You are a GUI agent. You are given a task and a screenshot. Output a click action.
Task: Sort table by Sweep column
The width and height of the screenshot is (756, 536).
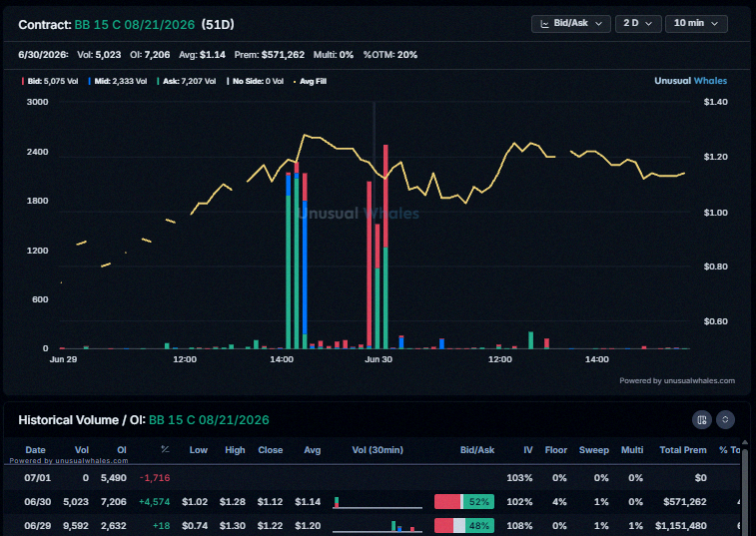pyautogui.click(x=593, y=450)
